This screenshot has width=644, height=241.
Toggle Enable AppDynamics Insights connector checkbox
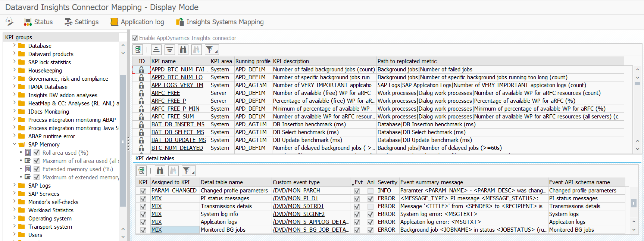pyautogui.click(x=135, y=38)
